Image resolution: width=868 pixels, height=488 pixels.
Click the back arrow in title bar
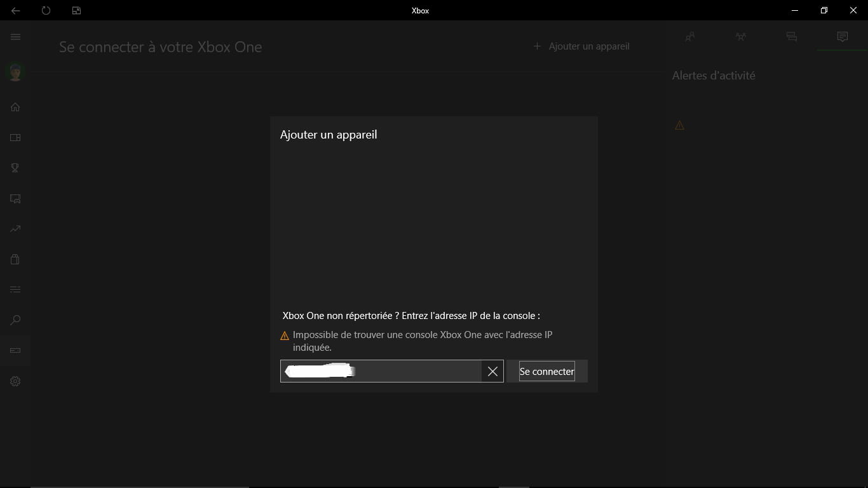click(15, 11)
